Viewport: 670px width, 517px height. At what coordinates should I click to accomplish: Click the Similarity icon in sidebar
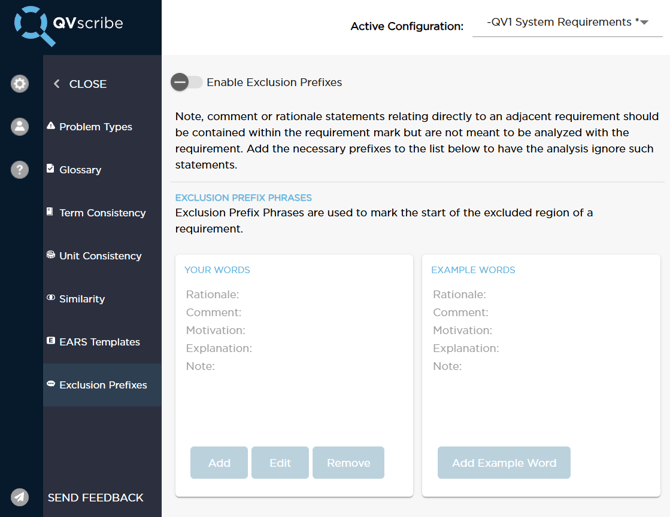pyautogui.click(x=51, y=298)
